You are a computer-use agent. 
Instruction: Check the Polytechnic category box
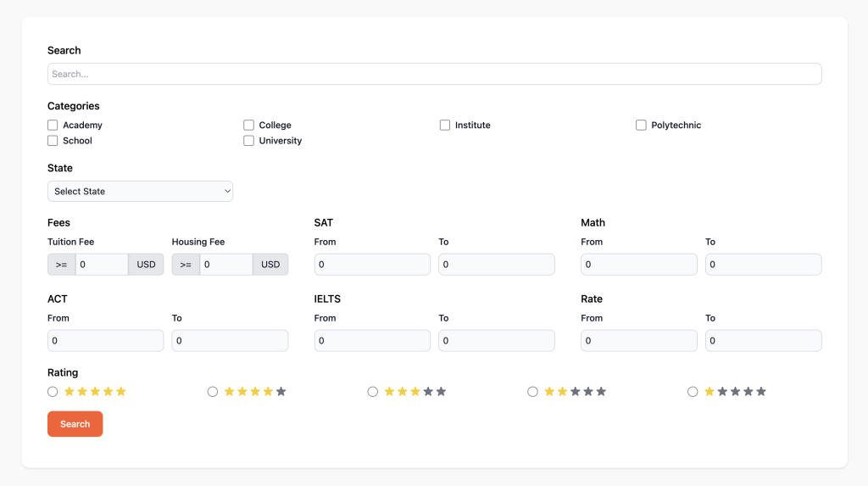pyautogui.click(x=641, y=126)
